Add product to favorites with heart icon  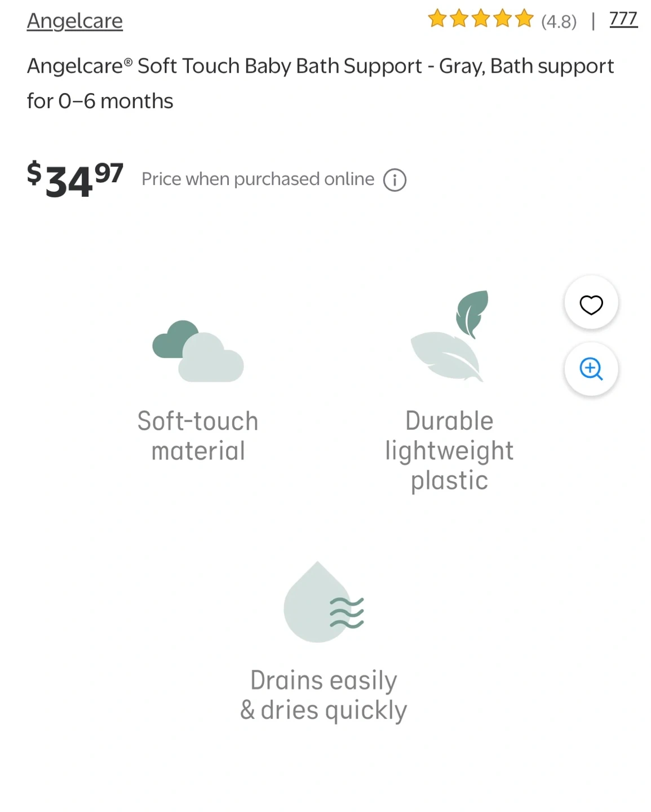point(591,304)
